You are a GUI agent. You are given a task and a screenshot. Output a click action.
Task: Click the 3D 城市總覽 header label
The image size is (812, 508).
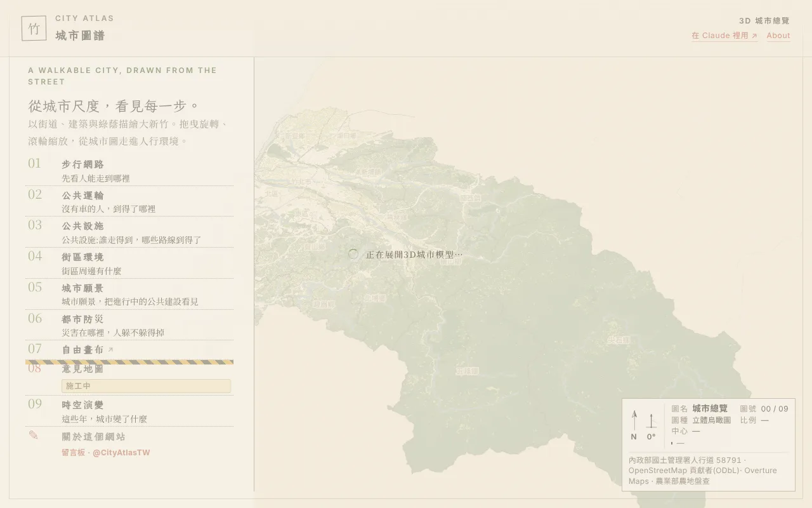click(x=764, y=21)
